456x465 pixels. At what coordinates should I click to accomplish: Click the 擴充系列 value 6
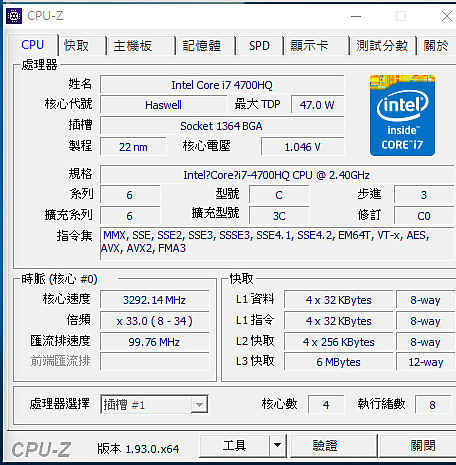point(130,216)
